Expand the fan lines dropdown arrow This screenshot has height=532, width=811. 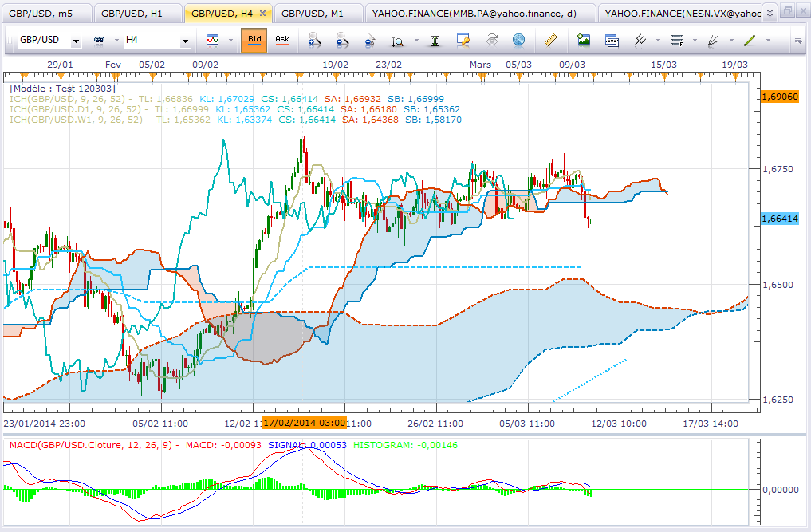point(731,41)
